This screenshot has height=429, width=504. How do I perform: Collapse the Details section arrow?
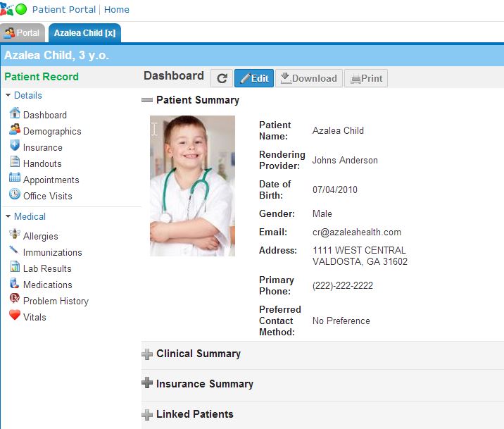click(8, 95)
